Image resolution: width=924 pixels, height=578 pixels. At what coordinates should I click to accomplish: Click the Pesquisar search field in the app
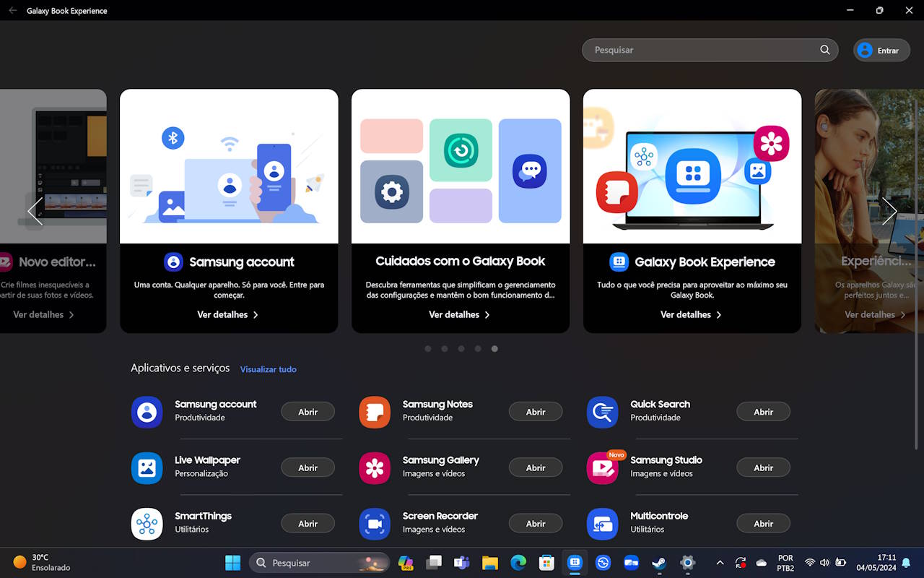tap(710, 50)
